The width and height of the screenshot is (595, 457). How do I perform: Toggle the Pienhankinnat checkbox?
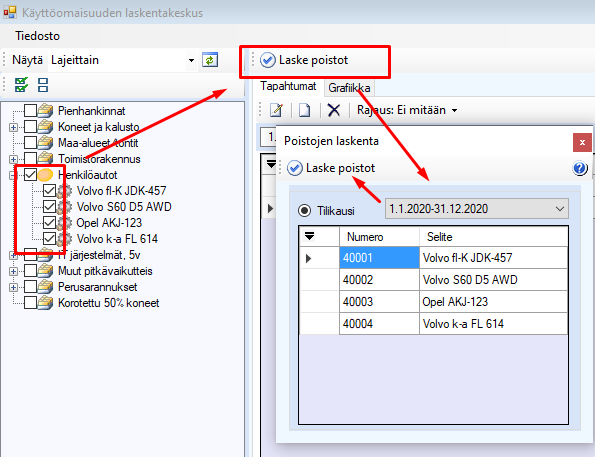pyautogui.click(x=30, y=111)
